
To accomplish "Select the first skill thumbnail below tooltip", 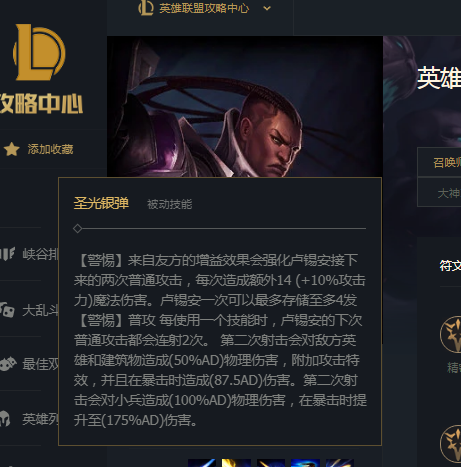I will 202,463.
